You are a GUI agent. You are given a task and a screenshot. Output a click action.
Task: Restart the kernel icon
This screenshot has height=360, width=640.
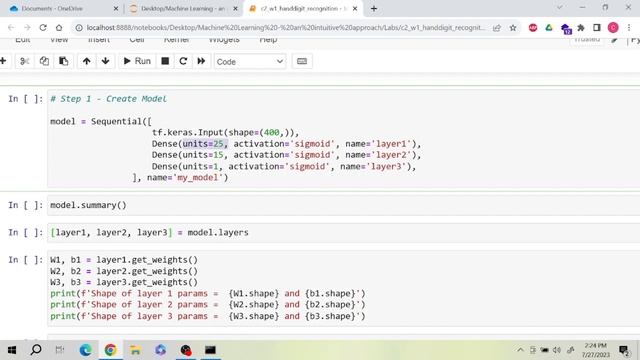[183, 61]
